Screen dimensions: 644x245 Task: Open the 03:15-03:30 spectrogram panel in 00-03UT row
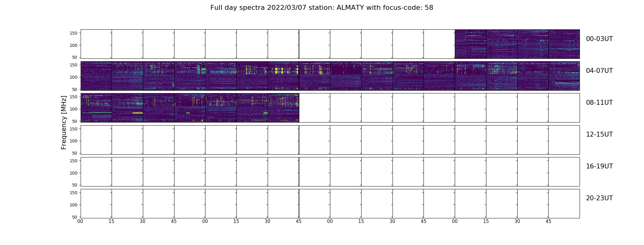point(502,44)
